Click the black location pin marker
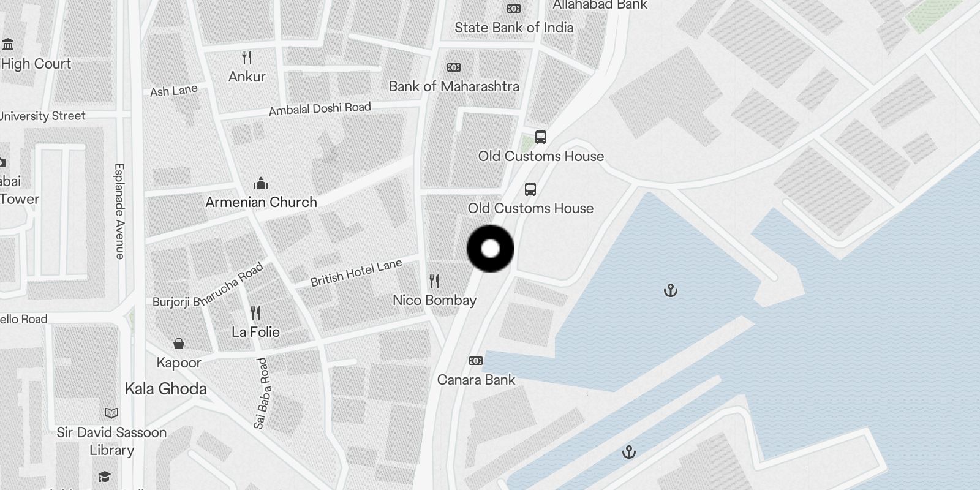980x490 pixels. click(490, 249)
